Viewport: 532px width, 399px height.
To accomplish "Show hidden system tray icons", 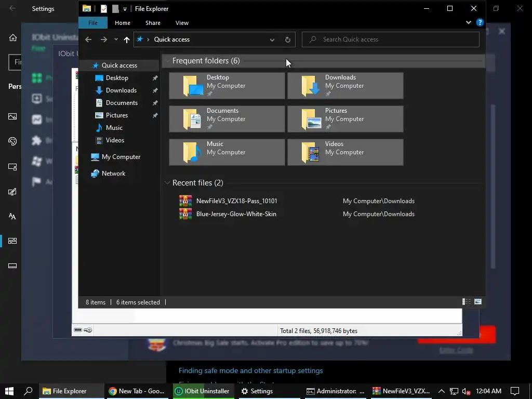I will click(442, 391).
